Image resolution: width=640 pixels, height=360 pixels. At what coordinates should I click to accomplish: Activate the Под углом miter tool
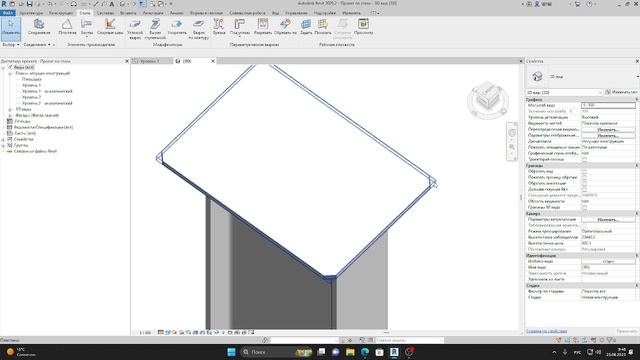point(240,27)
